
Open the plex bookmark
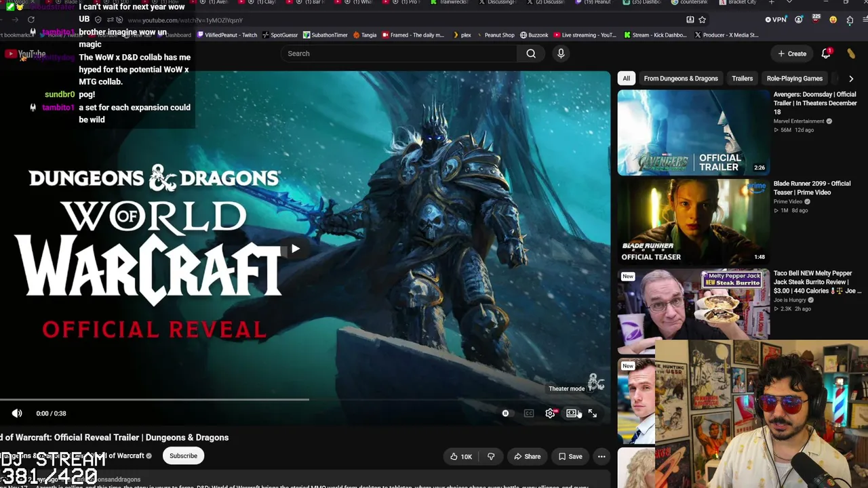click(x=461, y=35)
